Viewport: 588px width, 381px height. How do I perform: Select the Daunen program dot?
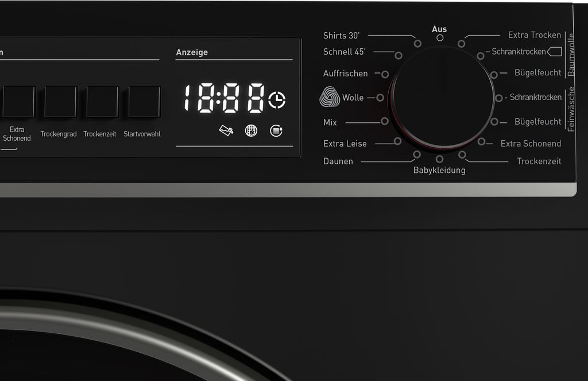point(417,154)
